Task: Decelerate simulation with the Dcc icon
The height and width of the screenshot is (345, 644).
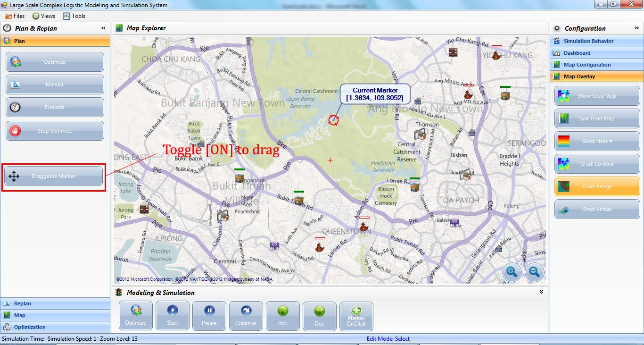Action: (x=319, y=315)
